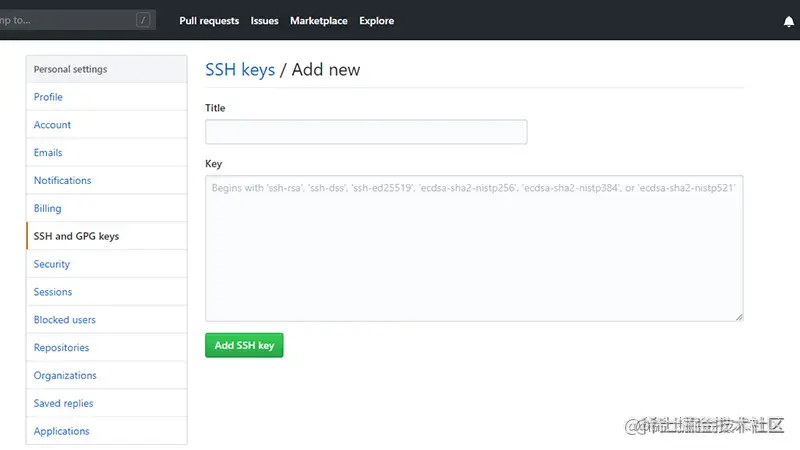Click the Personal settings header text
This screenshot has width=800, height=450.
[x=70, y=69]
